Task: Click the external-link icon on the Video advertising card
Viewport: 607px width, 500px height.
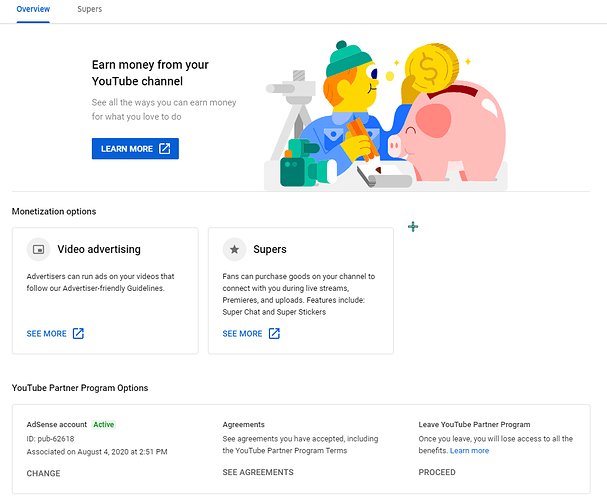Action: (x=78, y=334)
